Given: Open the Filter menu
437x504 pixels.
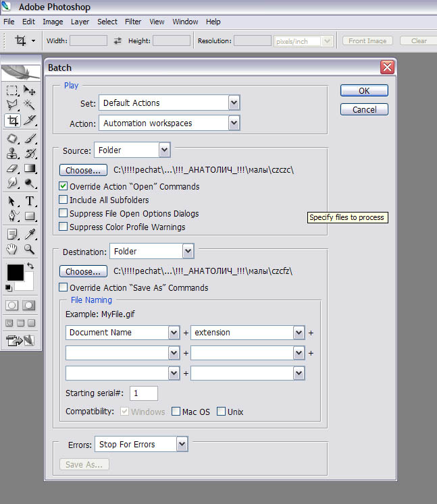Looking at the screenshot, I should [x=133, y=22].
